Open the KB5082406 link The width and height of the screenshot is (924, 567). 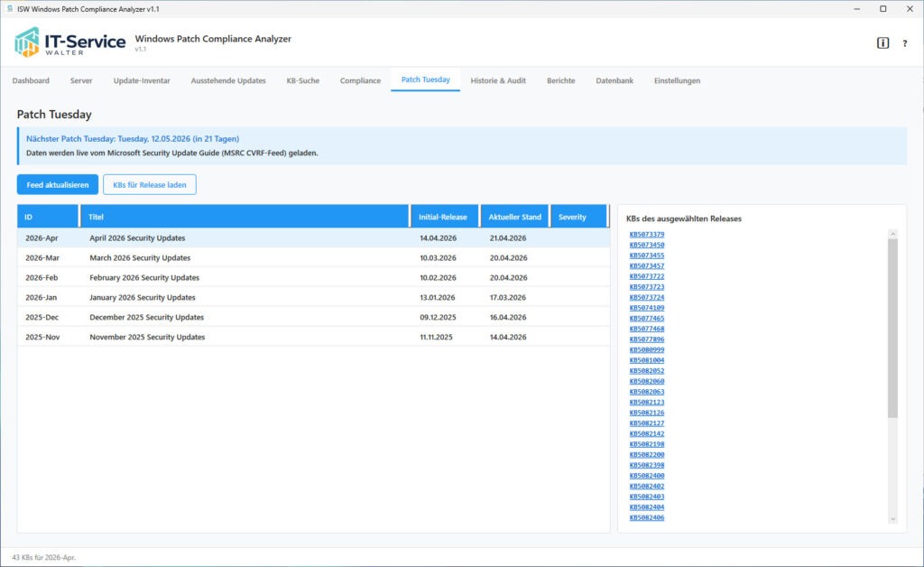pos(644,517)
